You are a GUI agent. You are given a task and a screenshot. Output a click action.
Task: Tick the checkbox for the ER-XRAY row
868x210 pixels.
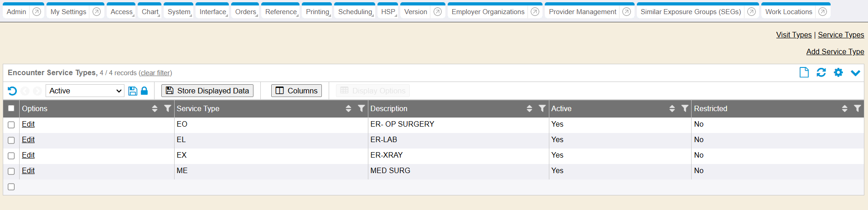coord(11,156)
